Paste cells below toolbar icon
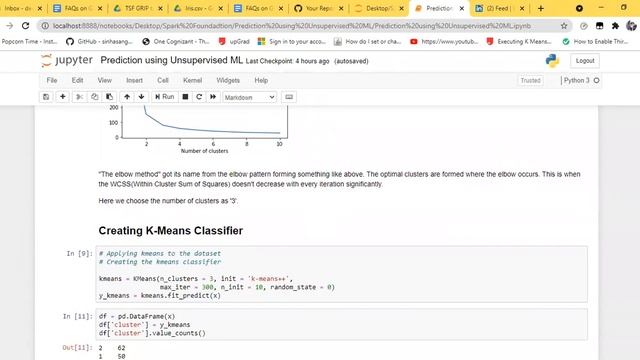 [x=109, y=97]
